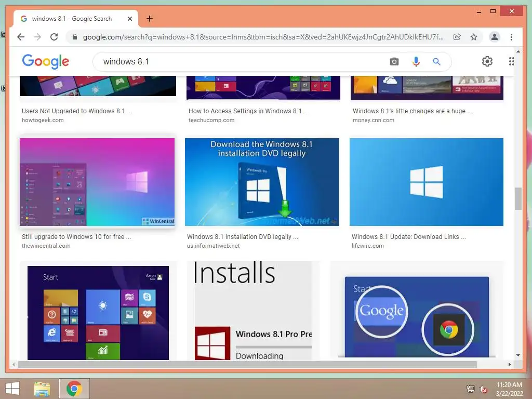This screenshot has width=532, height=399.
Task: Click the horizontal scrollbar right arrow
Action: 509,364
